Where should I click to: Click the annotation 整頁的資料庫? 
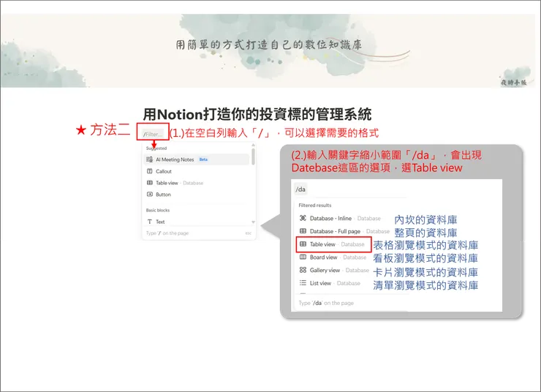pyautogui.click(x=425, y=233)
